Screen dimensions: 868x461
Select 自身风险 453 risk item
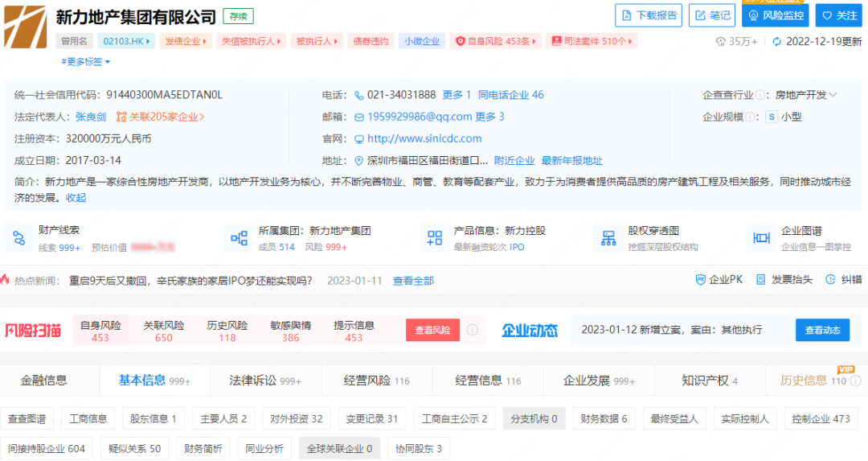pyautogui.click(x=100, y=331)
